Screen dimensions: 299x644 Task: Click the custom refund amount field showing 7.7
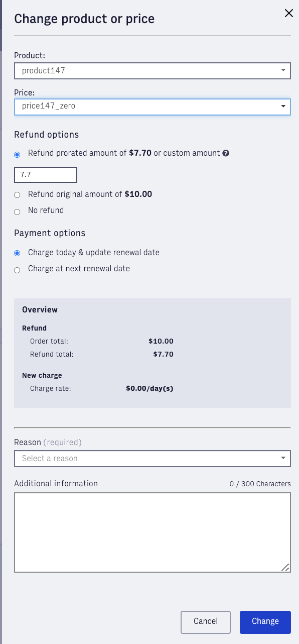click(46, 175)
